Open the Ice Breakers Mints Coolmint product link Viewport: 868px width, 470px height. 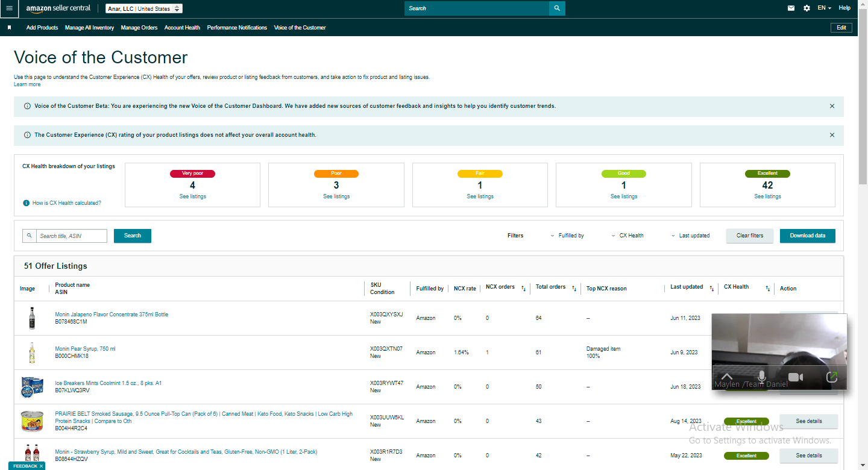108,383
